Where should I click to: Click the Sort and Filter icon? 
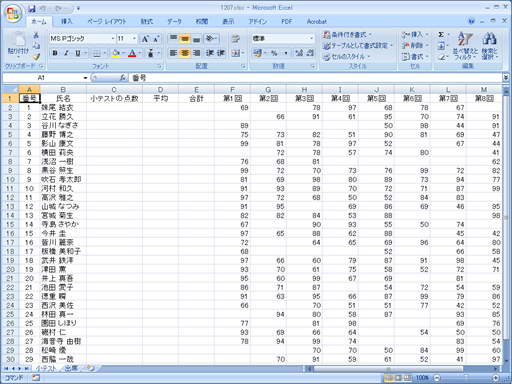[x=465, y=46]
